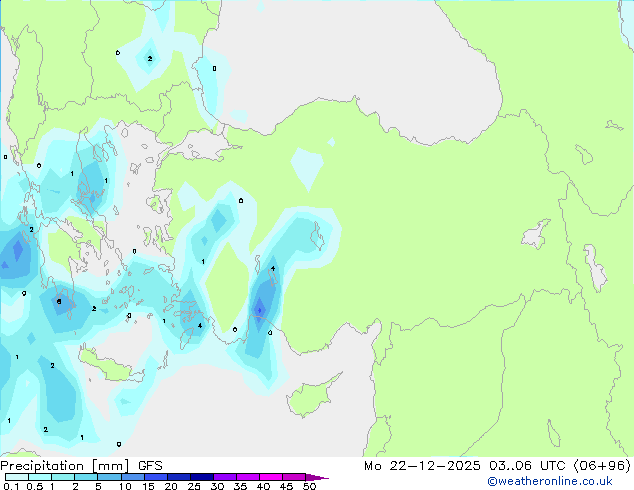This screenshot has width=634, height=490.
Task: Click the above-50 mm legend arrow tip
Action: click(317, 477)
